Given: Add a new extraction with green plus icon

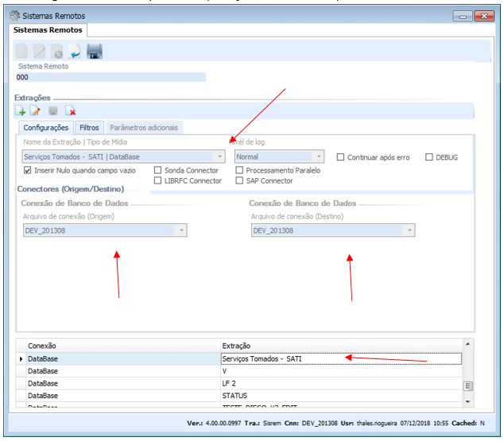Looking at the screenshot, I should 20,110.
